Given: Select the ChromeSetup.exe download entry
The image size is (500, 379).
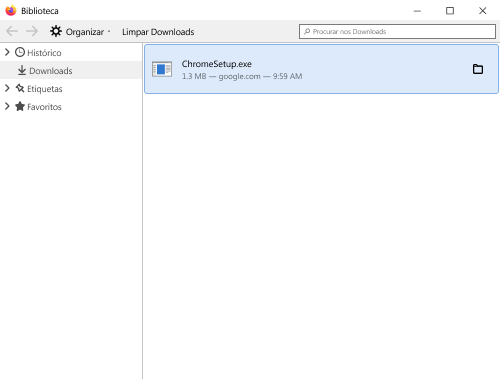Looking at the screenshot, I should [321, 69].
